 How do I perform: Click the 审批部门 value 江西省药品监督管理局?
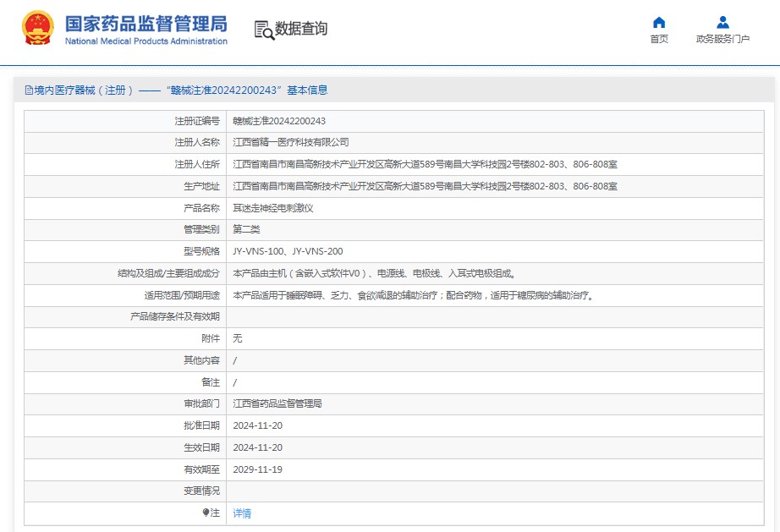[x=277, y=403]
